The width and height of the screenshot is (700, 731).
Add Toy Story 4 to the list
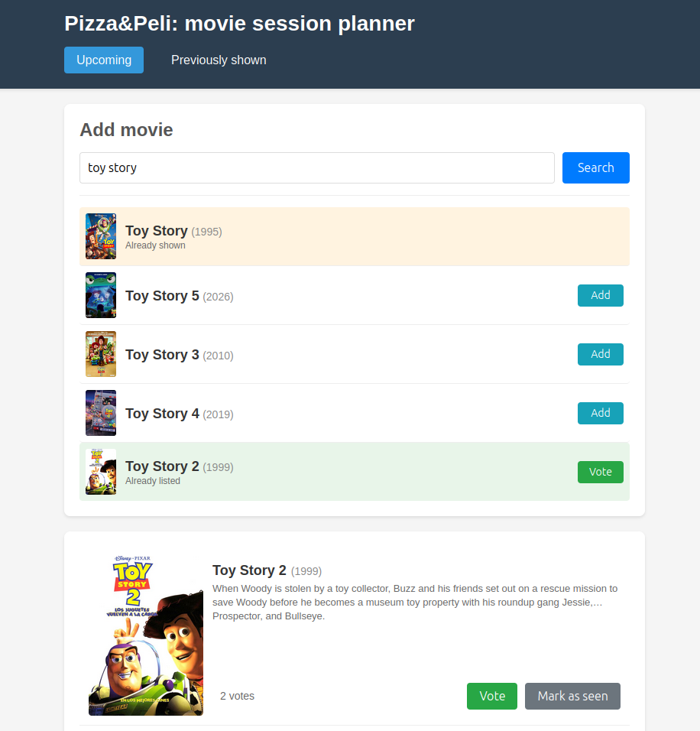point(600,413)
